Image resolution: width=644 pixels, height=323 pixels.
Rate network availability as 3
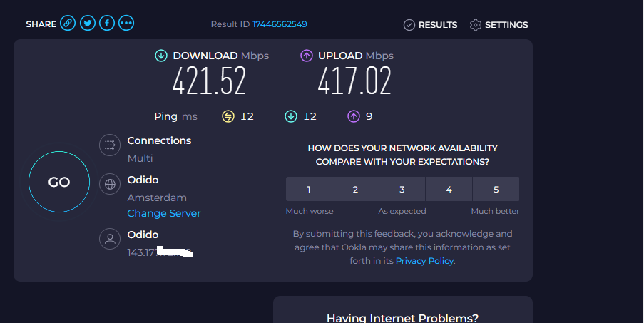coord(402,189)
